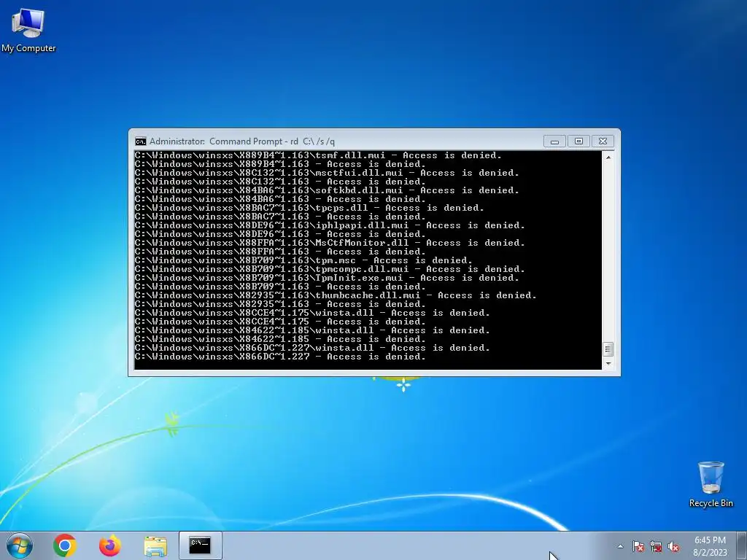Screen dimensions: 747x560
Task: Click the line containing MsCtfMonitor.dll
Action: [330, 243]
